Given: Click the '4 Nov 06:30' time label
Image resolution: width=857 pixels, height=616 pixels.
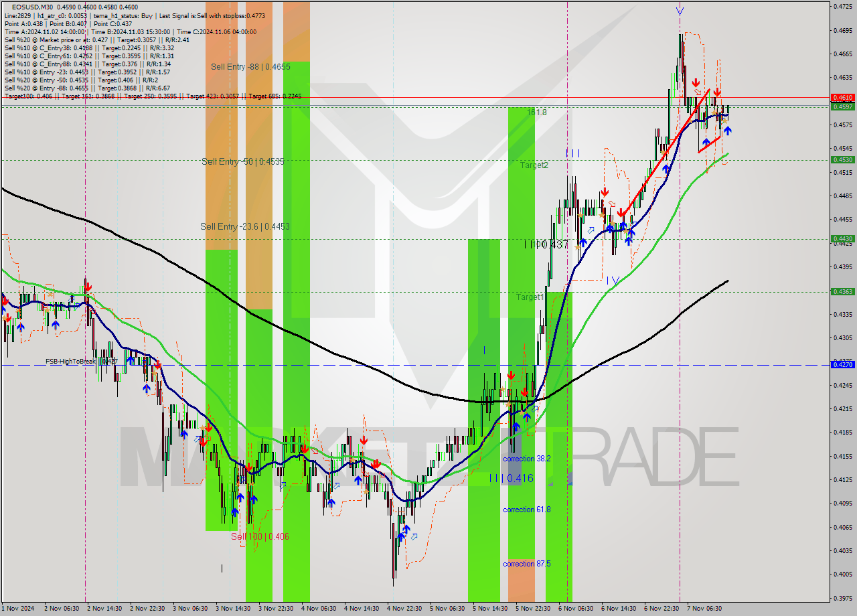Looking at the screenshot, I should click(319, 609).
